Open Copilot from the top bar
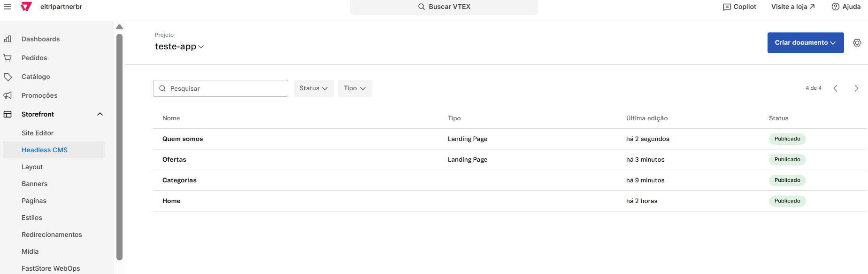Screen dimensions: 868x274 (739, 7)
